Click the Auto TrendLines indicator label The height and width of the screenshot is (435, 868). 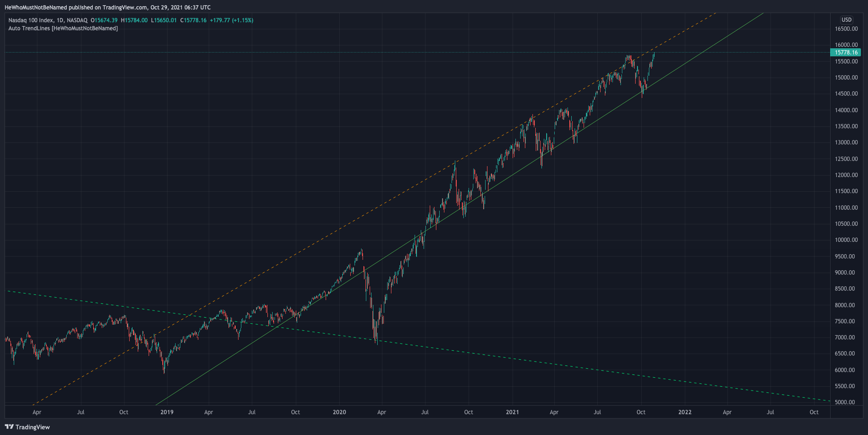coord(63,28)
